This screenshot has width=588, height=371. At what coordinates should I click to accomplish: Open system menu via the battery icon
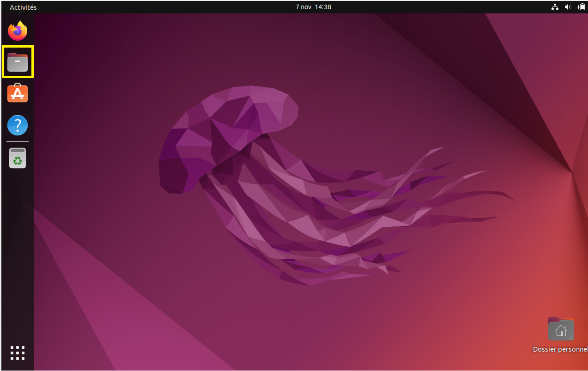(581, 7)
